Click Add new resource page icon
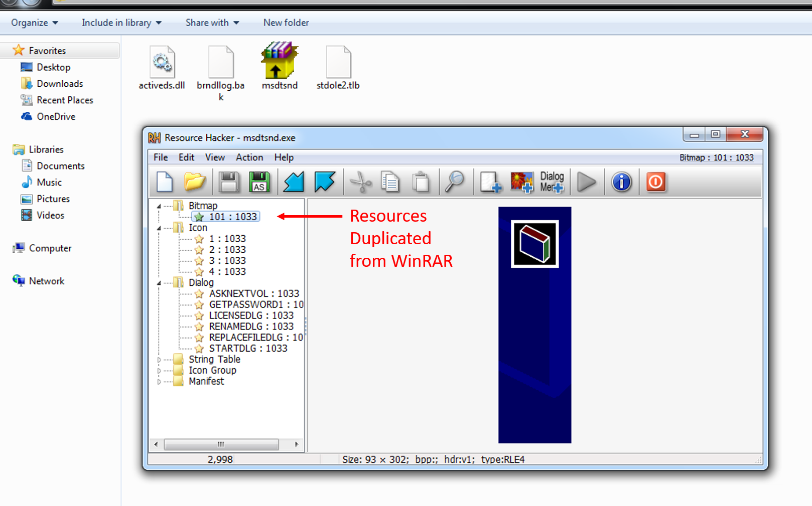 pyautogui.click(x=490, y=182)
